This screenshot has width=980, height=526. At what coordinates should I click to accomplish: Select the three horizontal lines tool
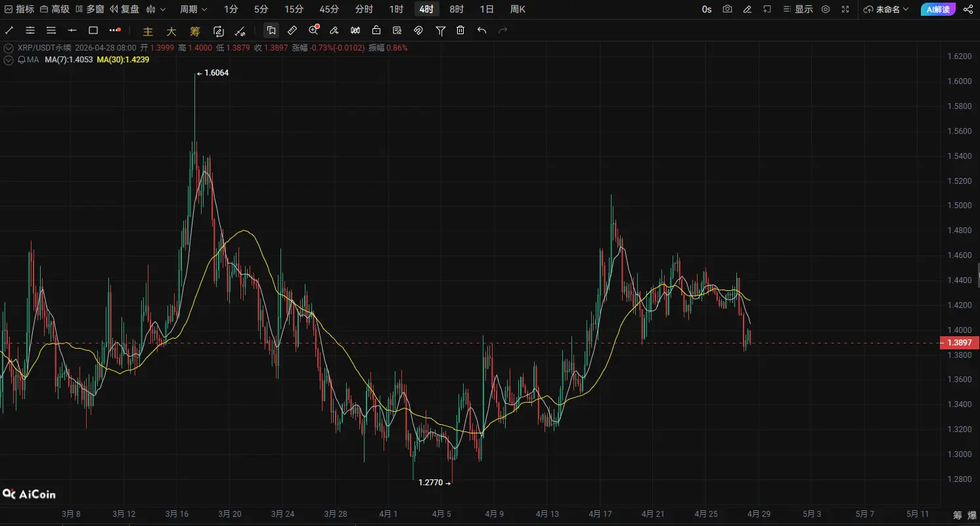(x=51, y=30)
